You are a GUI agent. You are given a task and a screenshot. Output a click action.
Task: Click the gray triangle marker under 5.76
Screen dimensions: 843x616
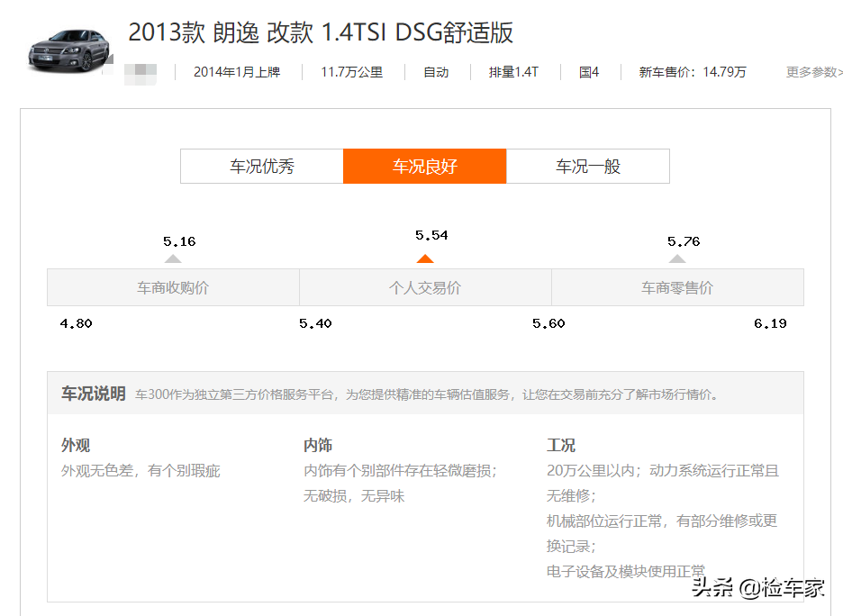point(677,258)
